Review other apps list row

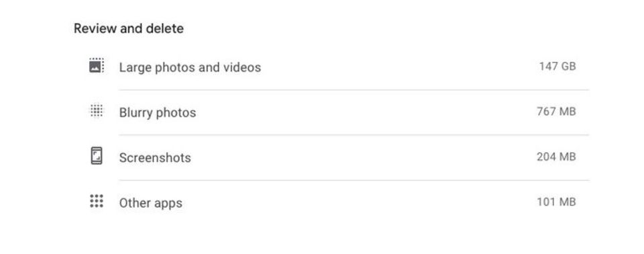pos(333,203)
